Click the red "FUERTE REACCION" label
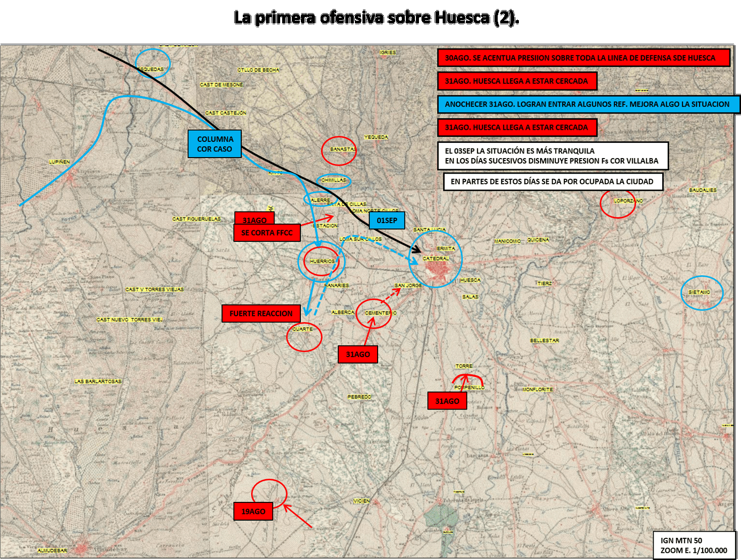 pyautogui.click(x=261, y=314)
